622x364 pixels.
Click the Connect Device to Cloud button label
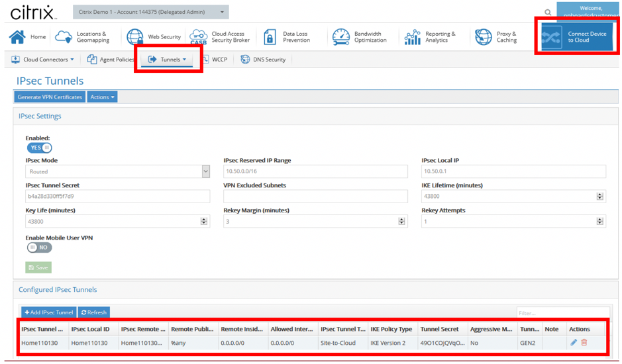(587, 37)
